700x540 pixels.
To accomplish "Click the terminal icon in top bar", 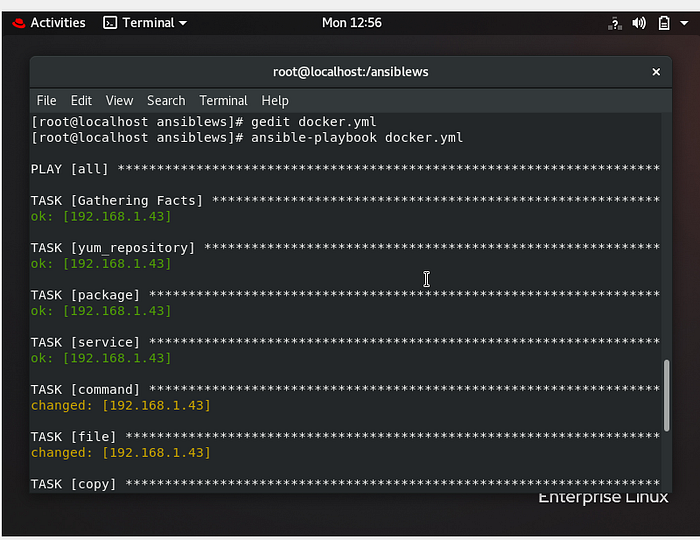I will (110, 23).
